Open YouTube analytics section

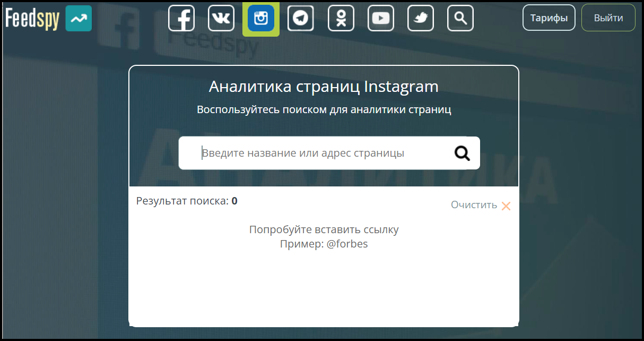381,19
